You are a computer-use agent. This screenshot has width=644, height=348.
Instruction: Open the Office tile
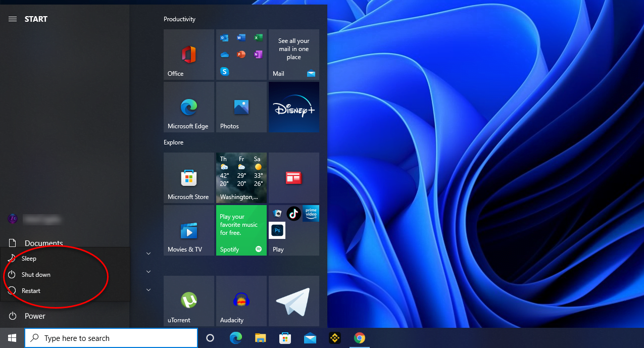[x=189, y=55]
